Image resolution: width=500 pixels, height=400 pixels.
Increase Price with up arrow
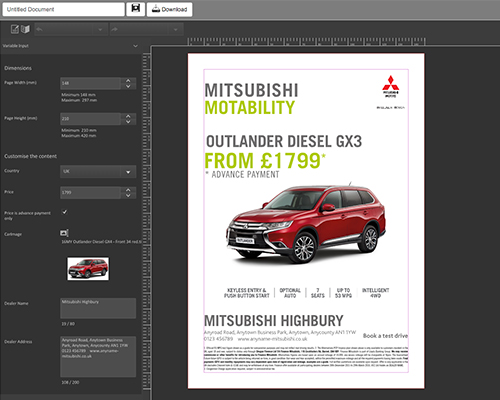(x=128, y=190)
